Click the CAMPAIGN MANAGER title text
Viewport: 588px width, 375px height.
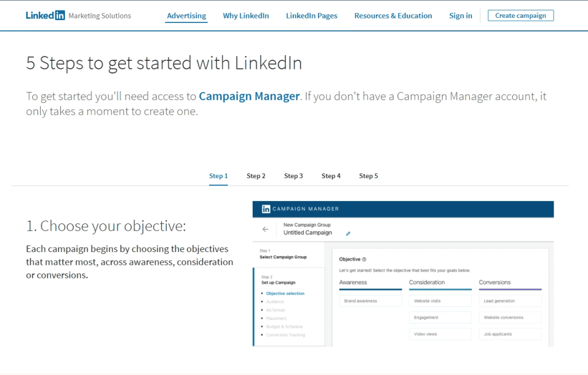click(305, 209)
